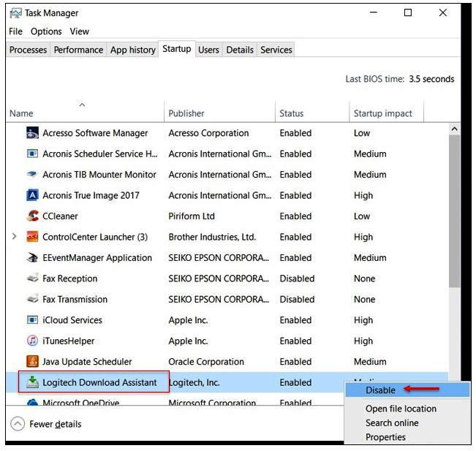The height and width of the screenshot is (451, 476).
Task: Switch to the Performance tab
Action: (78, 50)
